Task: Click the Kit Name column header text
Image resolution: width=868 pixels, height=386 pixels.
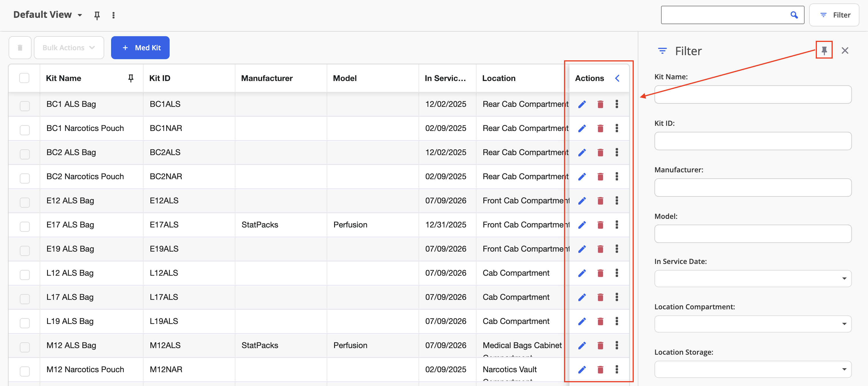Action: pos(63,78)
